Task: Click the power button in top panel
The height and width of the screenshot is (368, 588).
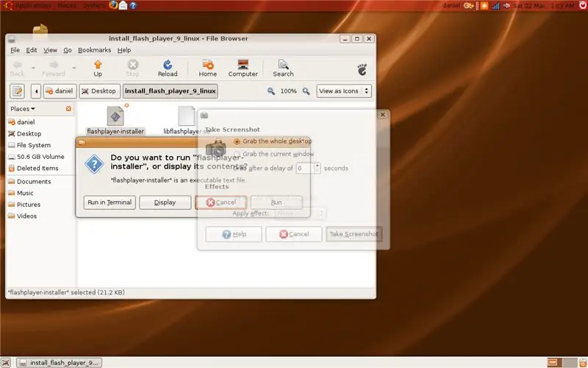Action: pyautogui.click(x=583, y=5)
